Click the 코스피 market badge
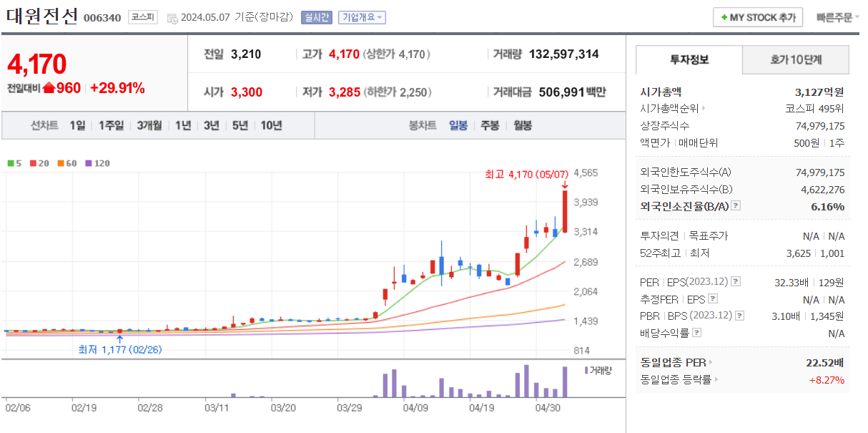The width and height of the screenshot is (868, 433). coord(143,17)
